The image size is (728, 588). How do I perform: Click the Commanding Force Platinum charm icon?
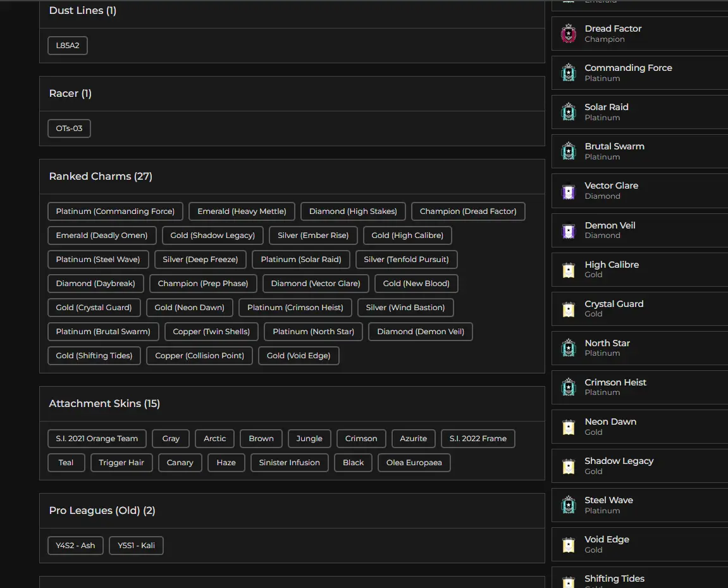coord(569,73)
